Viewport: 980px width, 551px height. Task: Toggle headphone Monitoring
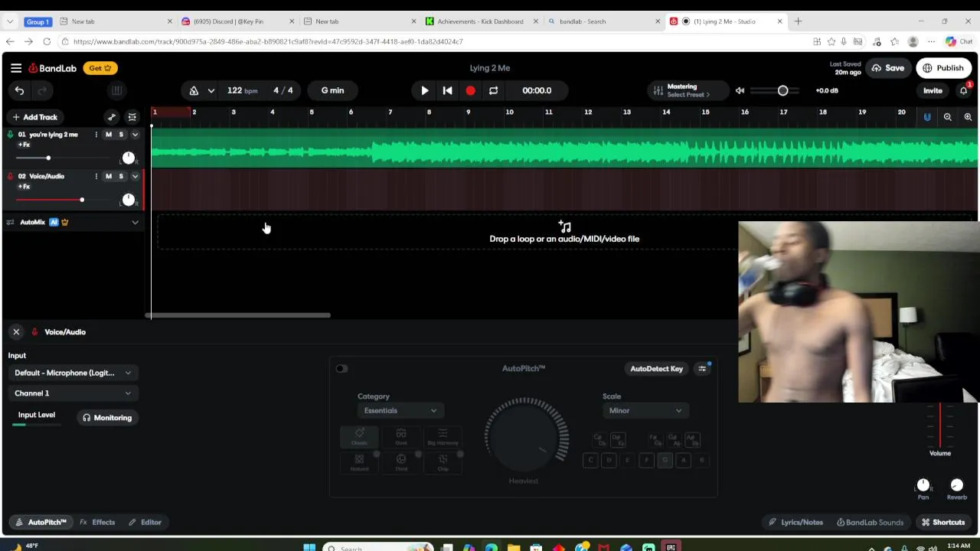(x=107, y=418)
